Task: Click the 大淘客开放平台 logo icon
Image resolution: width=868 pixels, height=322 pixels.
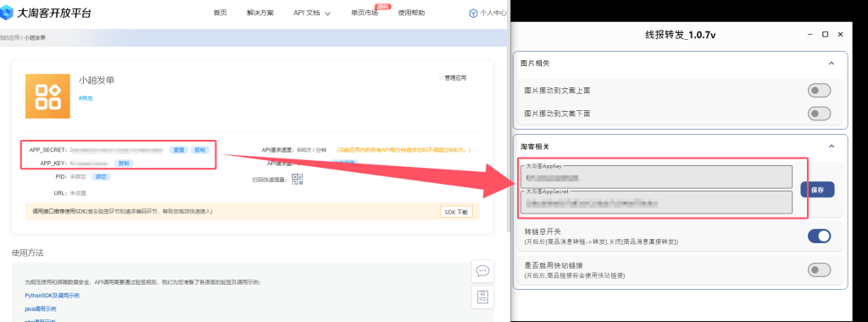Action: [x=6, y=13]
